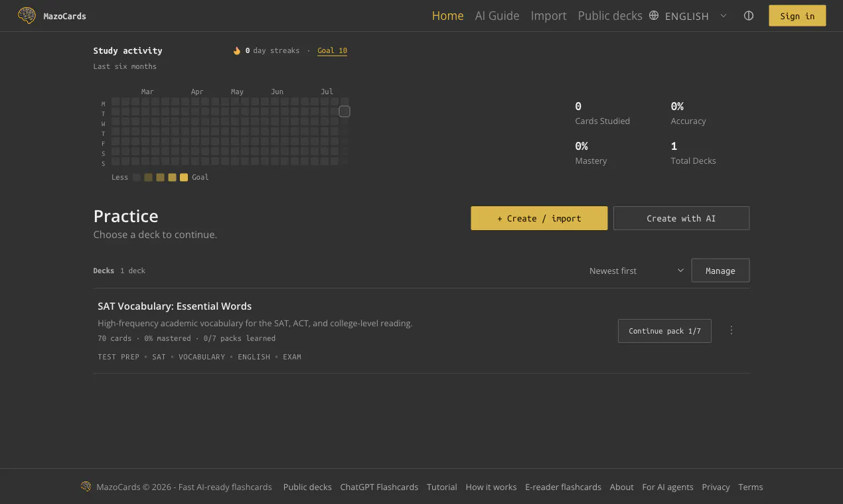Open the Import page
This screenshot has height=504, width=843.
pyautogui.click(x=549, y=16)
